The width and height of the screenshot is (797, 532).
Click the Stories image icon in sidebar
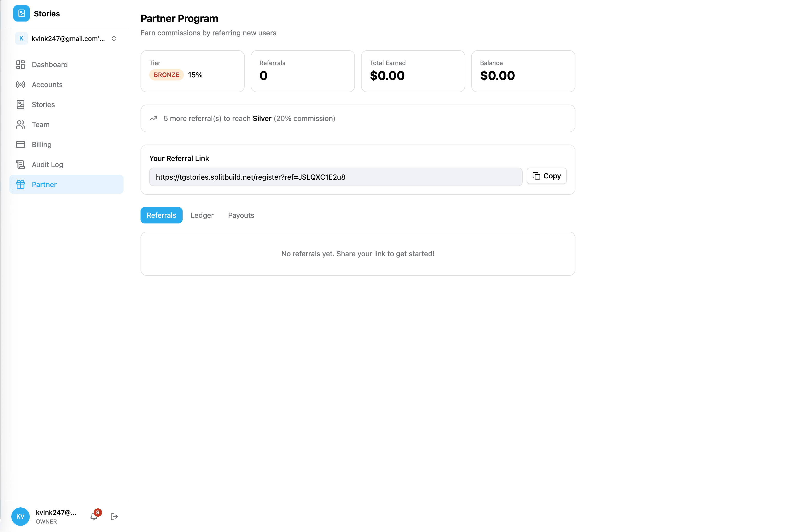[x=20, y=105]
